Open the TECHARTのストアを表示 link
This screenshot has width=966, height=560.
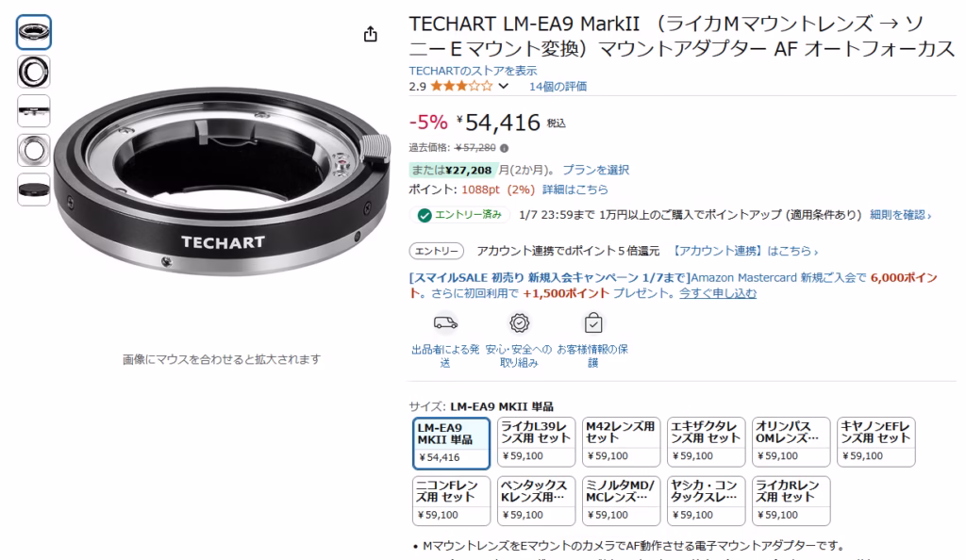(473, 71)
